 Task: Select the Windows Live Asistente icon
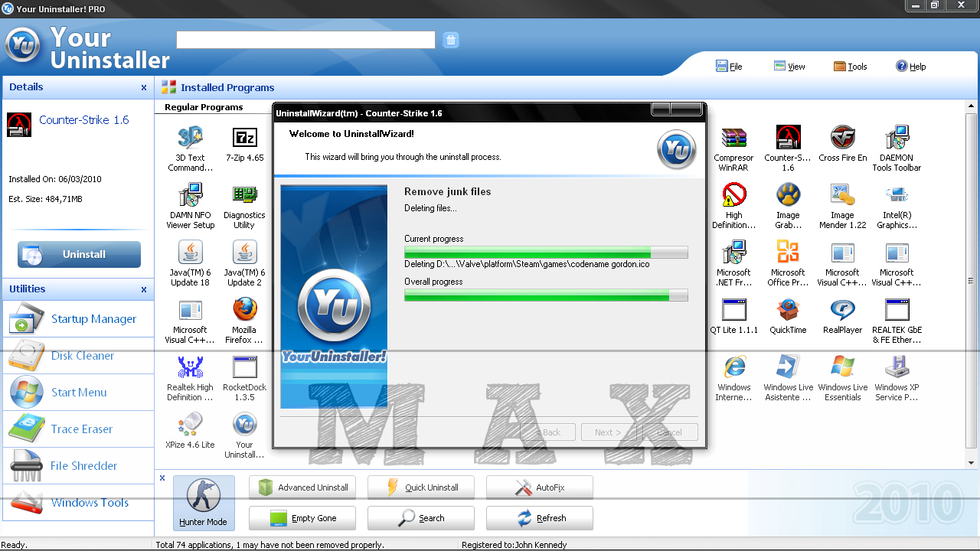click(788, 367)
